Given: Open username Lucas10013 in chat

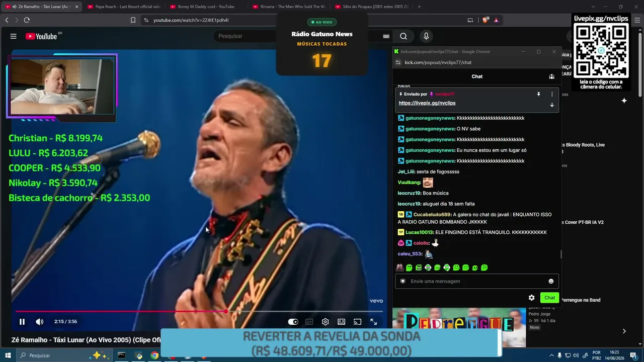Looking at the screenshot, I should [x=420, y=232].
